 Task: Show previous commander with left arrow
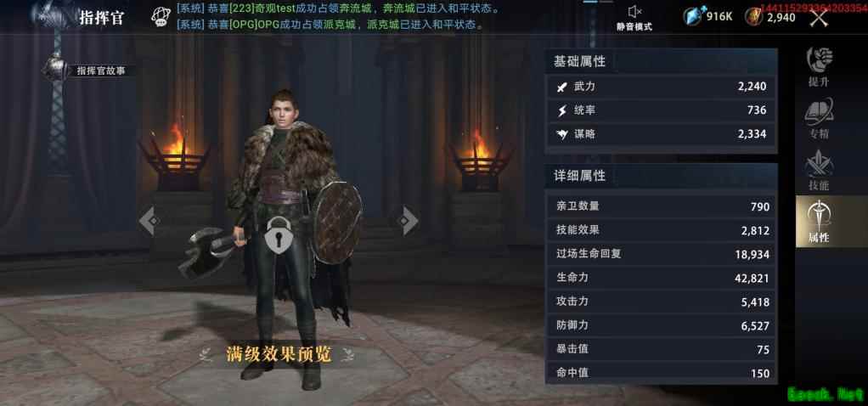(x=149, y=221)
